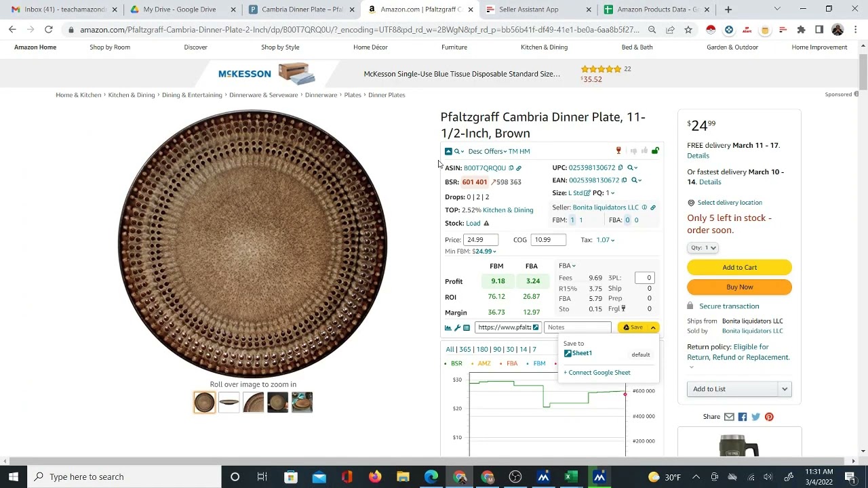Open the Qty dropdown in buy box
The height and width of the screenshot is (488, 868).
[703, 247]
